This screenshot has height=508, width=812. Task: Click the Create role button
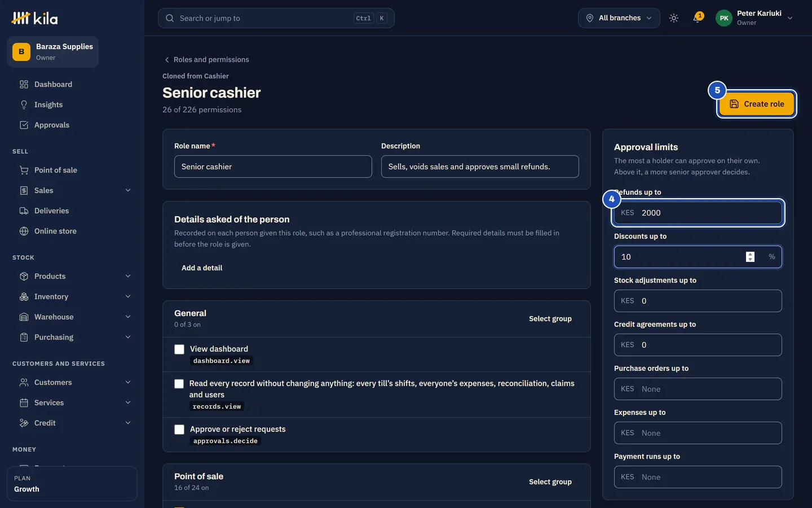(x=757, y=104)
